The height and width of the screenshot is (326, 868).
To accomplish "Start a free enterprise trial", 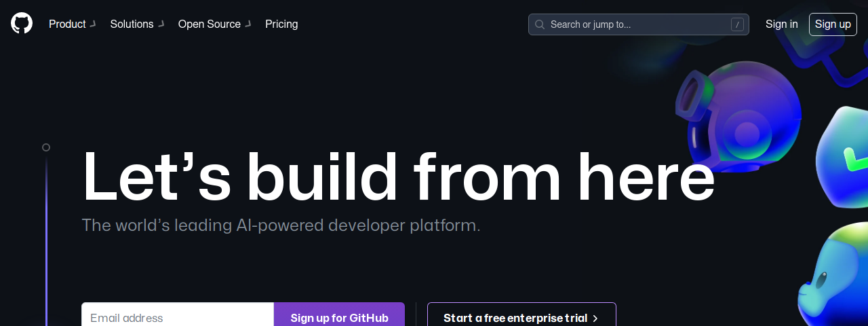I will click(x=521, y=314).
